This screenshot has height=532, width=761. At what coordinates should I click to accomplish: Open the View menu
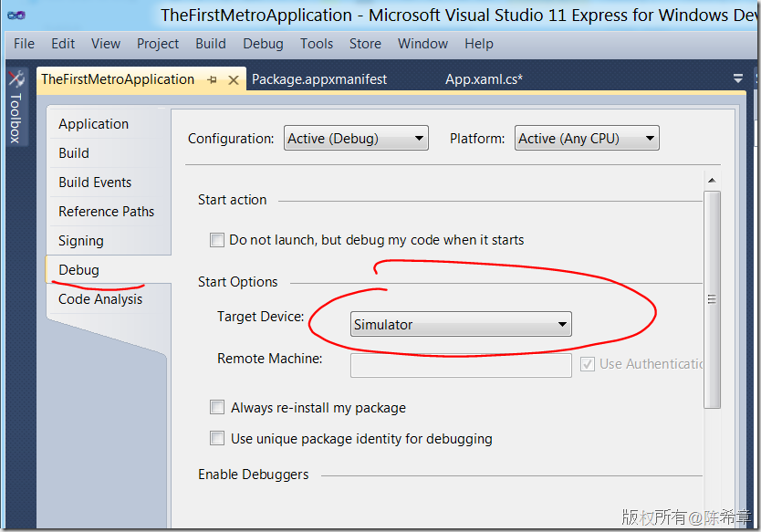(106, 44)
